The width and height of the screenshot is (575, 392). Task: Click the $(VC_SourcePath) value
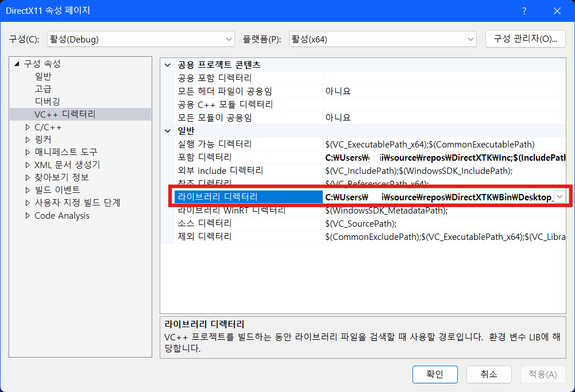click(x=361, y=223)
